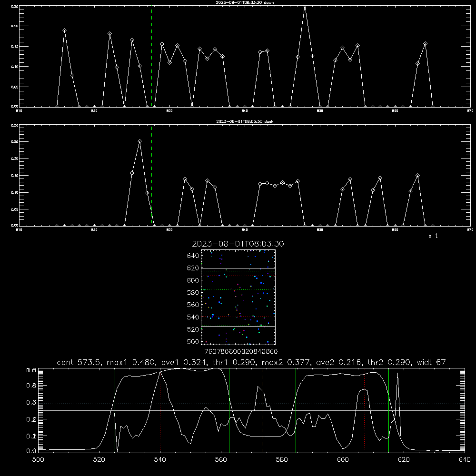
Task: Click the "760780800820840860" axis labels under scatter image
Action: pyautogui.click(x=241, y=352)
